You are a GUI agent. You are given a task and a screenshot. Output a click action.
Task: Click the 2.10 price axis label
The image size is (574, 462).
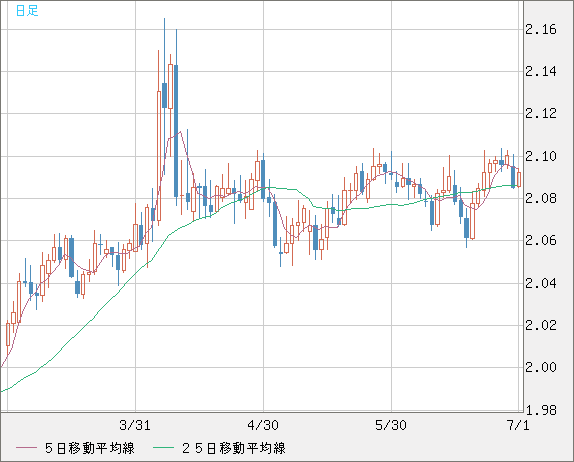pos(541,156)
